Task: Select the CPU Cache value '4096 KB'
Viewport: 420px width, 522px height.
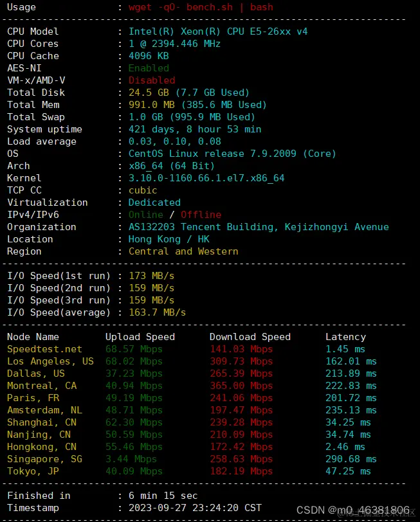Action: pos(149,56)
